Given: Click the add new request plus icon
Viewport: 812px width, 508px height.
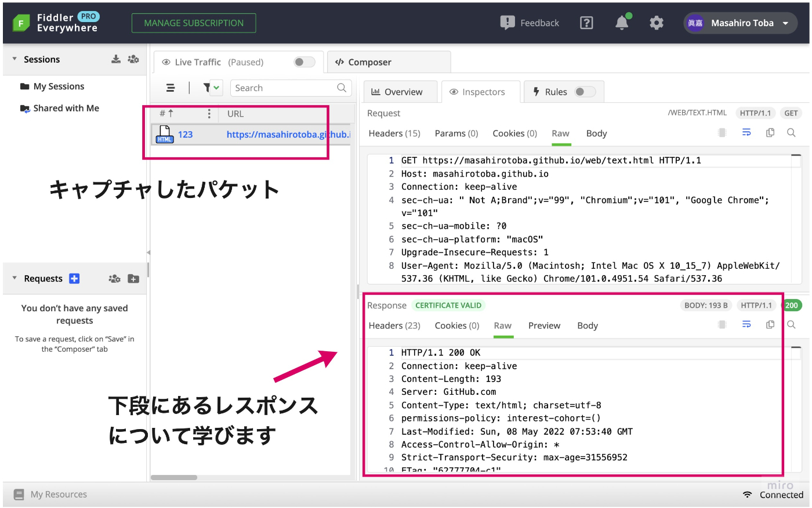Looking at the screenshot, I should point(74,279).
